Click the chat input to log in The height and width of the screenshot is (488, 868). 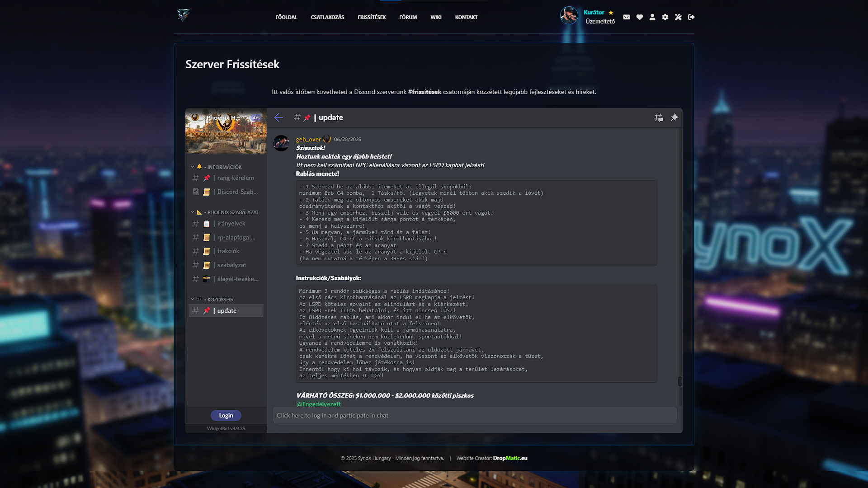pos(475,416)
